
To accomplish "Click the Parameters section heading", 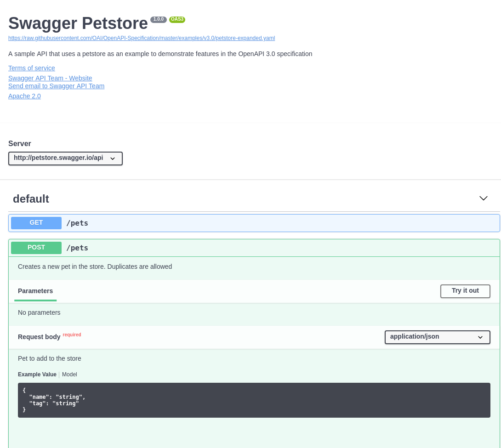I will point(35,291).
